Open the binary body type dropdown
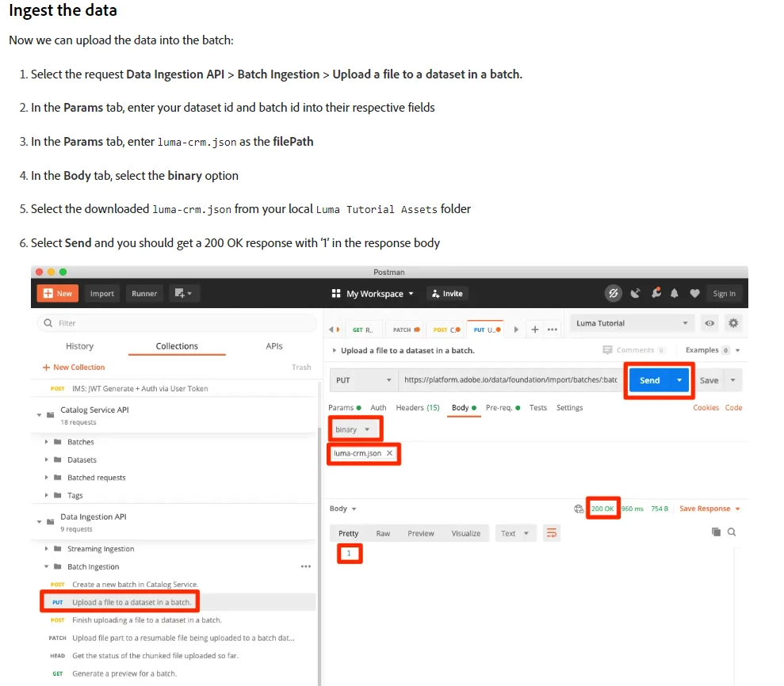 tap(353, 429)
